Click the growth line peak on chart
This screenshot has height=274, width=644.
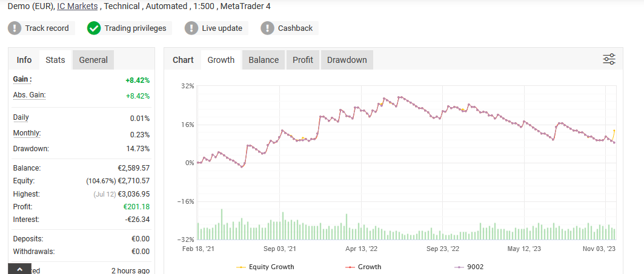[x=384, y=97]
